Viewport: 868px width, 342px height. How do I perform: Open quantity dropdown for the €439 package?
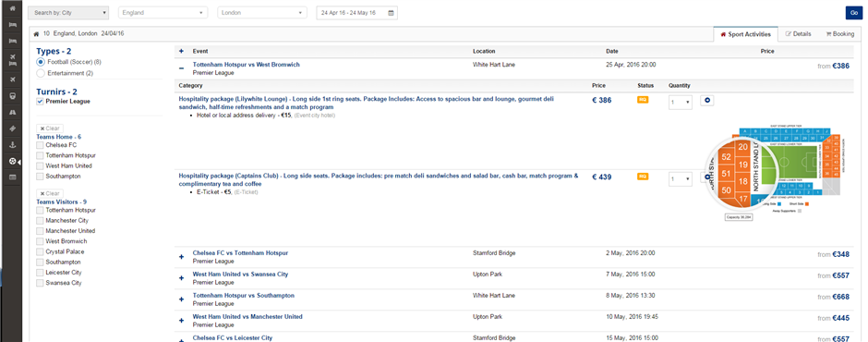[x=681, y=179]
